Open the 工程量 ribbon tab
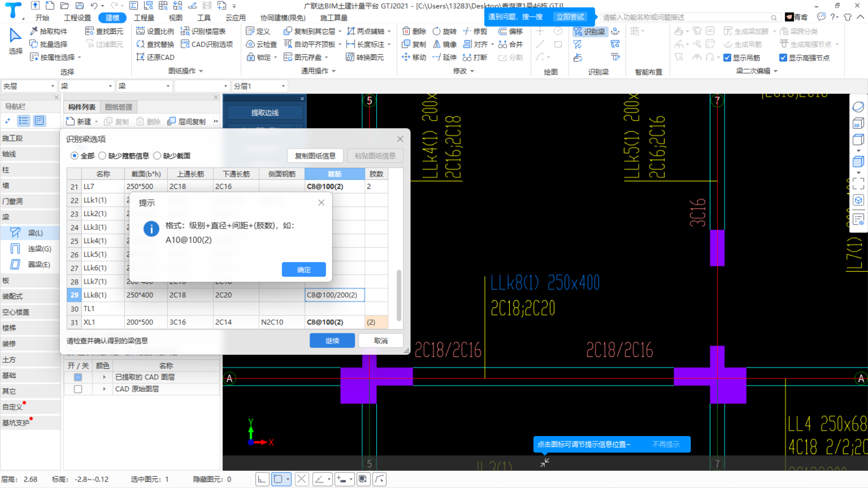Screen dimensions: 868x488 pyautogui.click(x=144, y=18)
